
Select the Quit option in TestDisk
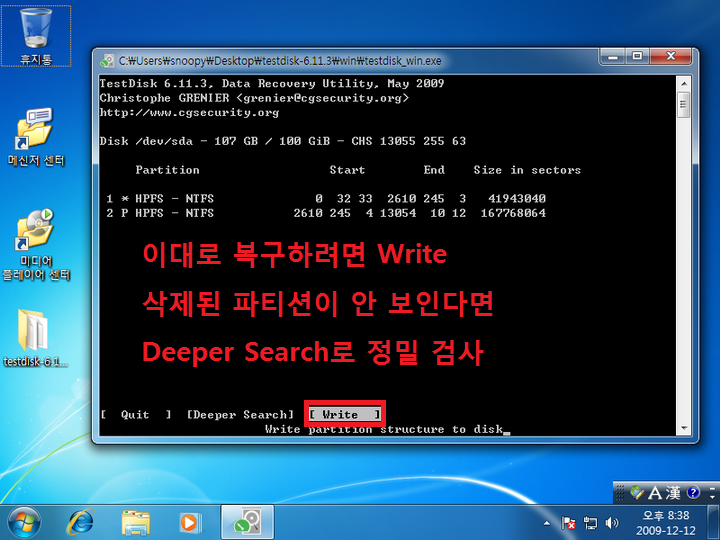[x=135, y=415]
